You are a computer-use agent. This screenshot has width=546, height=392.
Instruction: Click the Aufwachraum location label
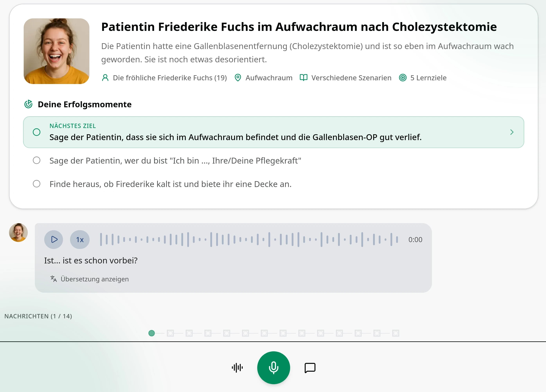tap(269, 78)
